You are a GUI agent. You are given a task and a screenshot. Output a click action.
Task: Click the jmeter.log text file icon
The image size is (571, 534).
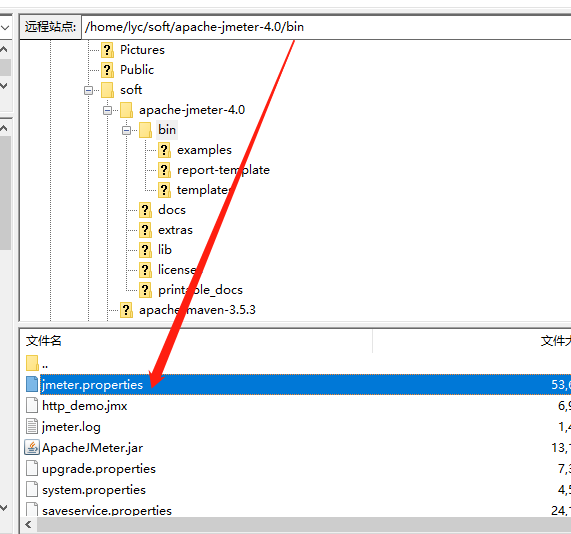coord(32,426)
